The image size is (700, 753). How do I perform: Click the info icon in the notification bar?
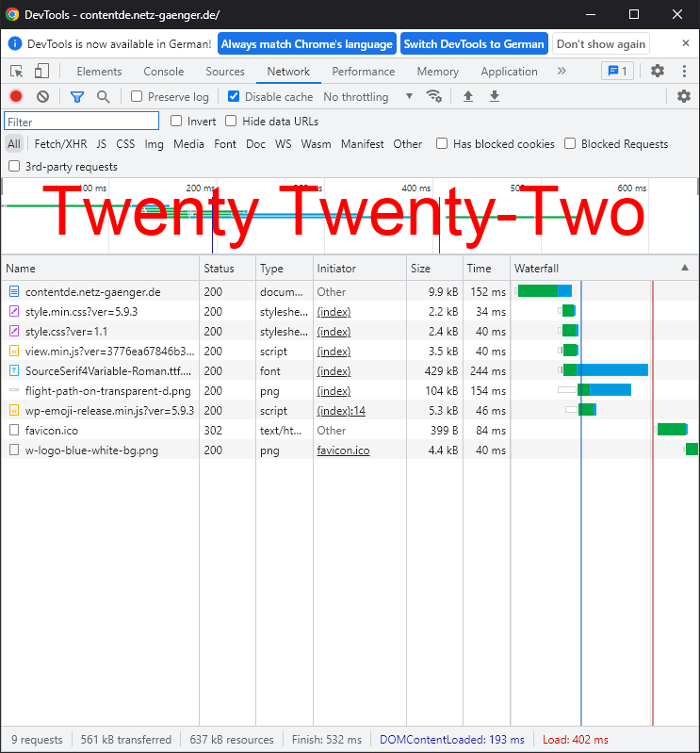pos(15,43)
